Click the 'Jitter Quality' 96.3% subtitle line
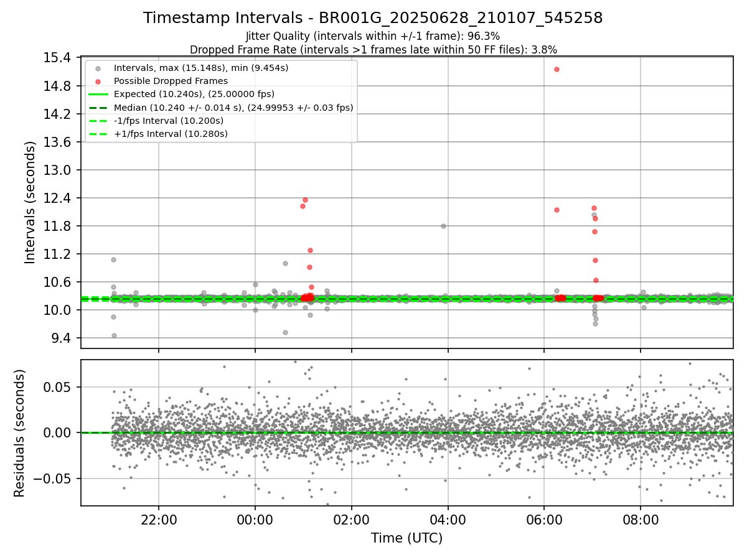 [373, 36]
